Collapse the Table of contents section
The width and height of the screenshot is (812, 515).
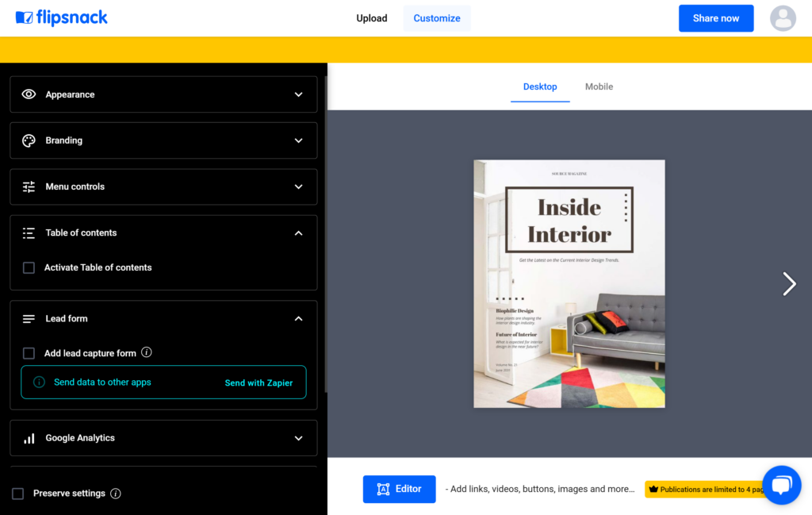click(299, 233)
